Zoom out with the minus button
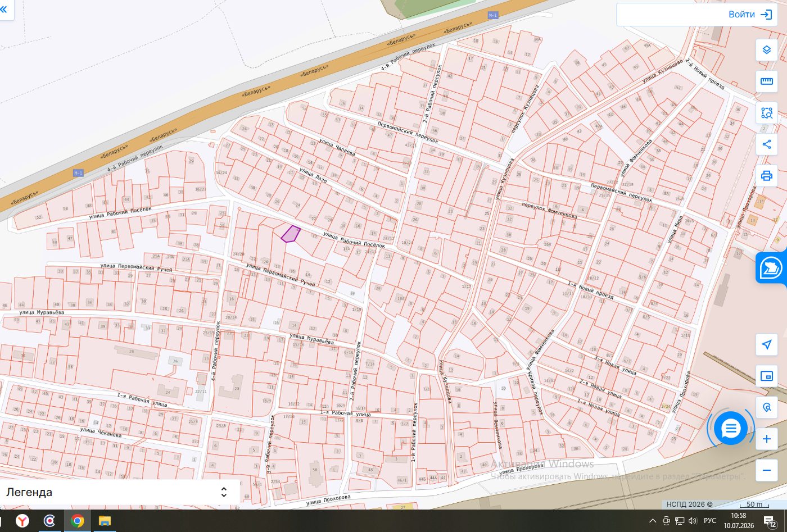The height and width of the screenshot is (532, 787). click(x=766, y=470)
